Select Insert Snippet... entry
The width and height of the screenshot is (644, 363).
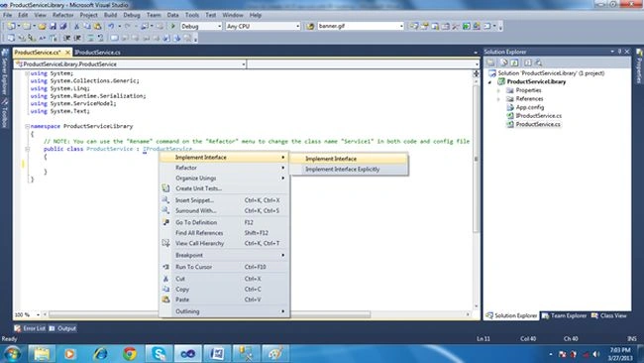point(224,200)
